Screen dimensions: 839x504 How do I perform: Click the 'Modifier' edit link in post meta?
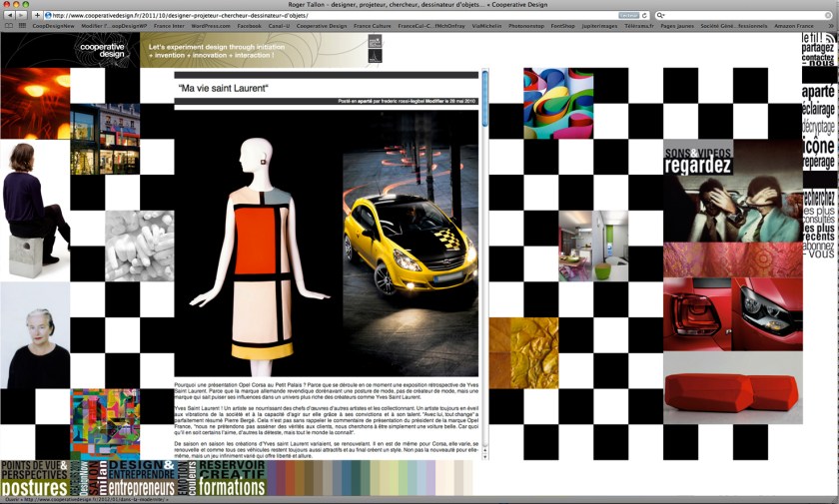tap(434, 101)
